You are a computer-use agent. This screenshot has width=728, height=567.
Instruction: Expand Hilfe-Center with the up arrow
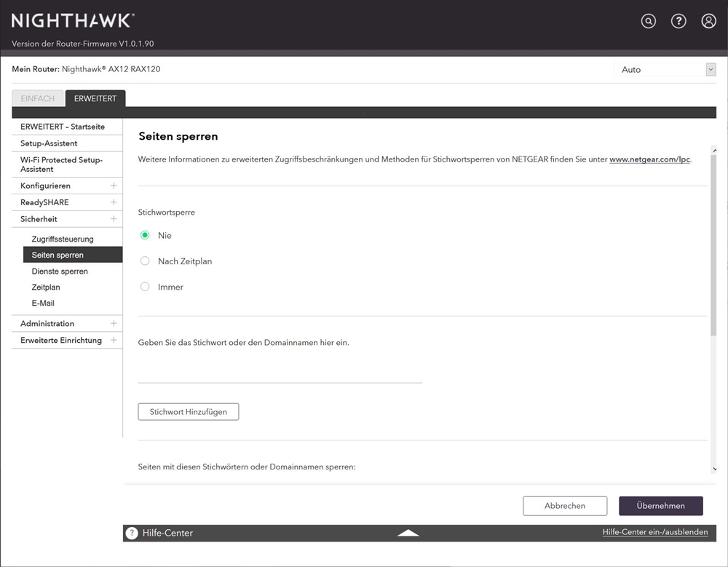point(408,533)
